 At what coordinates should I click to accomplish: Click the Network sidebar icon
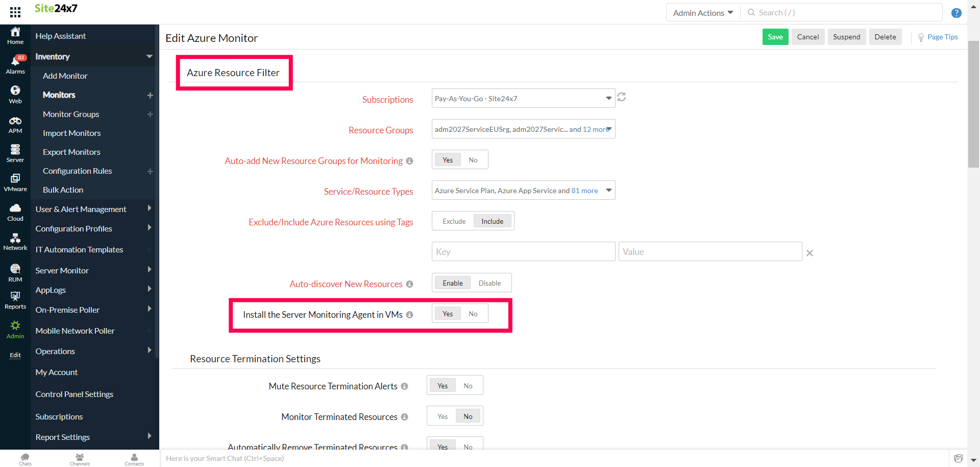point(15,240)
